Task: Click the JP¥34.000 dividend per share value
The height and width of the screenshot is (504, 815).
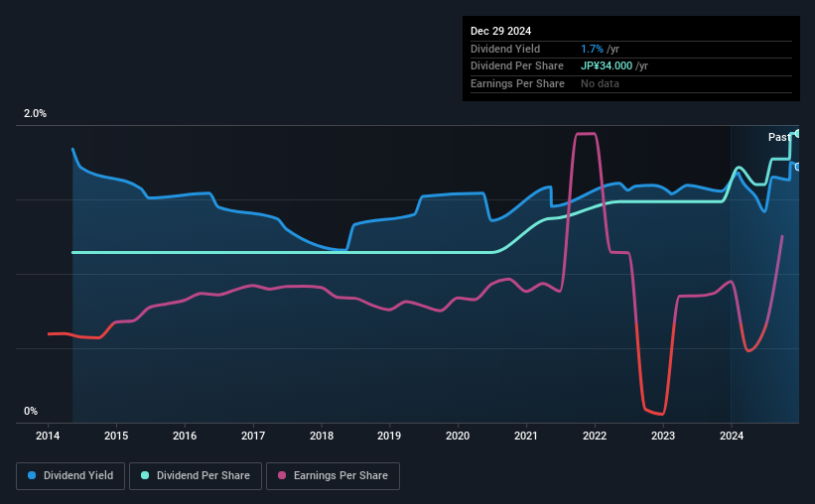Action: pyautogui.click(x=607, y=66)
